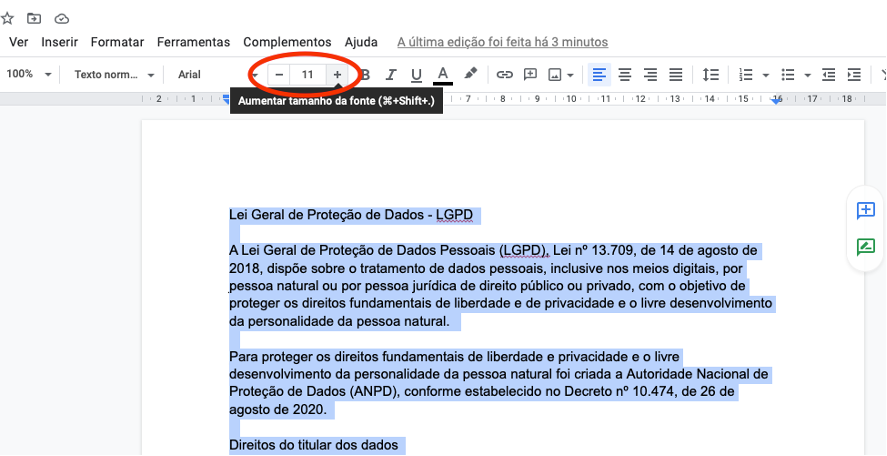Click the underlined word LGPD in the title
This screenshot has width=887, height=456.
tap(454, 215)
